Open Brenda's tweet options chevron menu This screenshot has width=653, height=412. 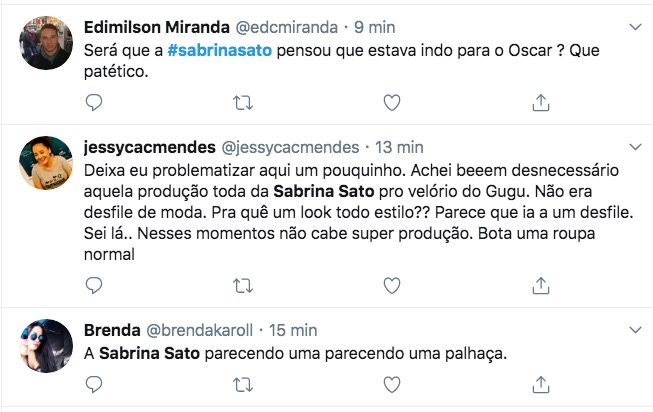[632, 329]
